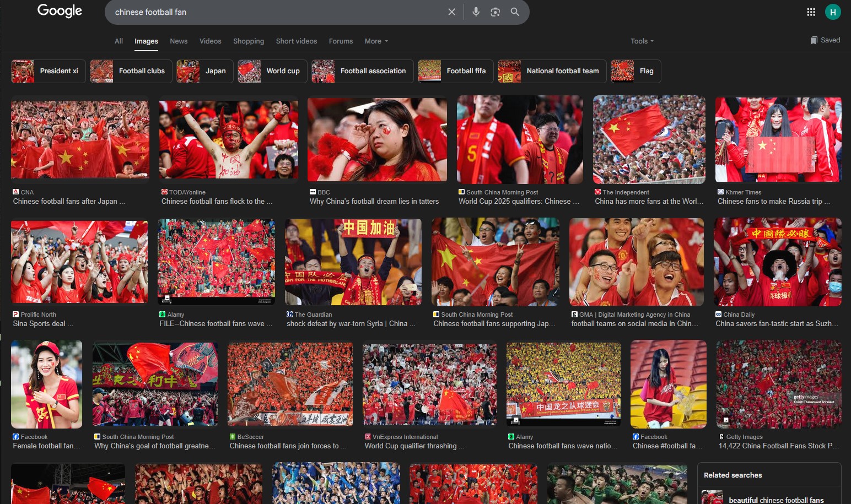This screenshot has width=851, height=504.
Task: Select the Japan filter chip
Action: point(205,71)
